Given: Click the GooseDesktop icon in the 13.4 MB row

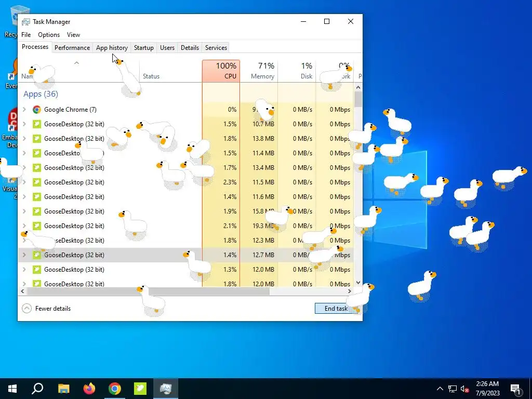Looking at the screenshot, I should 37,168.
